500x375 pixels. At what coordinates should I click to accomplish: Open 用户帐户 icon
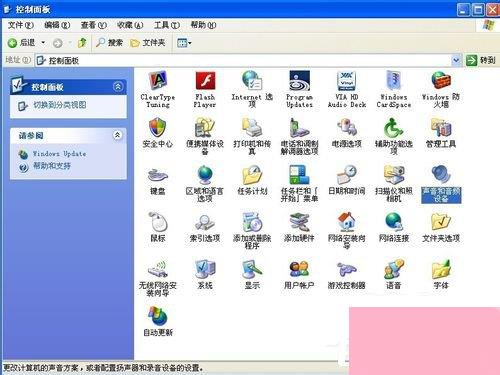click(x=299, y=269)
